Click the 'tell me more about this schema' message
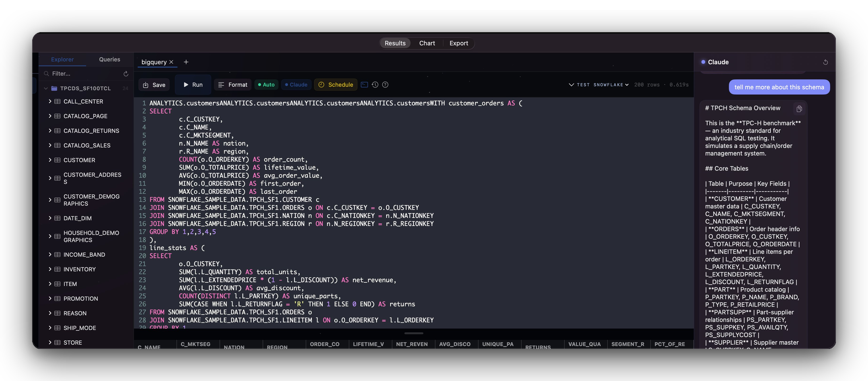The height and width of the screenshot is (381, 868). [779, 87]
